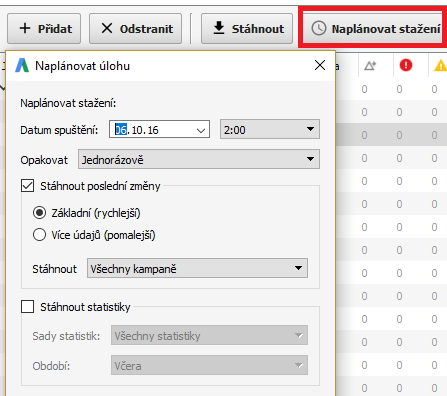Click the red error column header icon
This screenshot has height=396, width=447.
pos(406,65)
